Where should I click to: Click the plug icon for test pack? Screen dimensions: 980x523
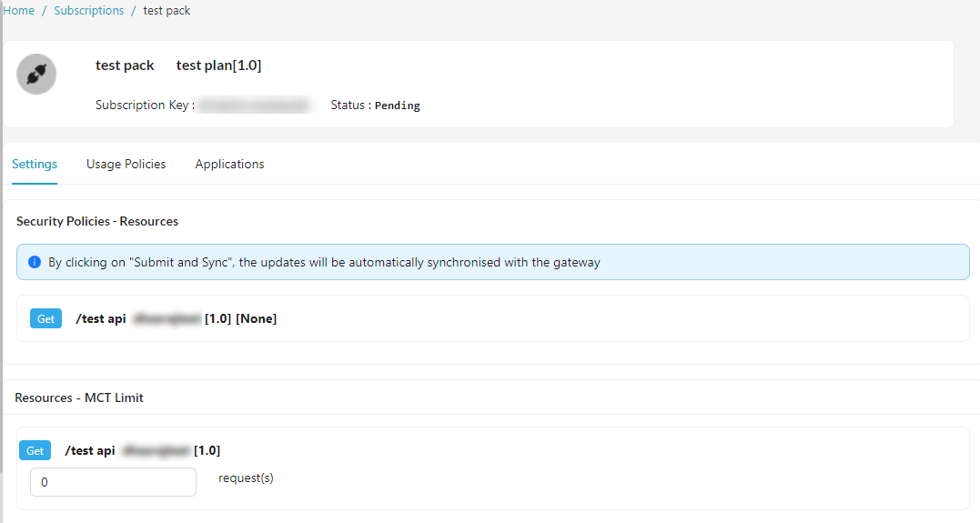tap(36, 74)
